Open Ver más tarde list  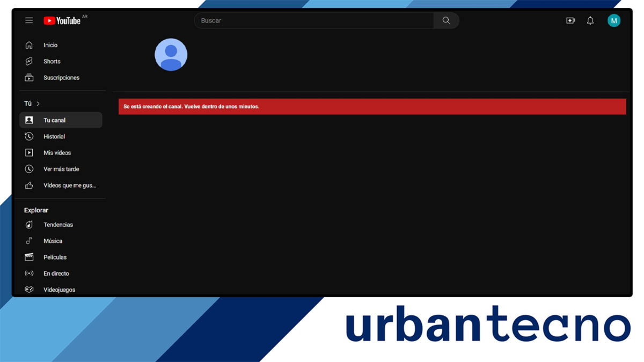pyautogui.click(x=61, y=169)
